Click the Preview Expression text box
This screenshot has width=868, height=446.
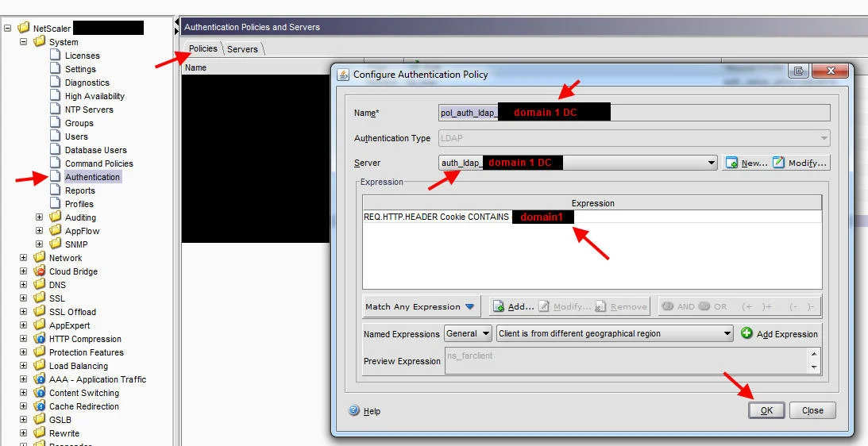point(627,360)
